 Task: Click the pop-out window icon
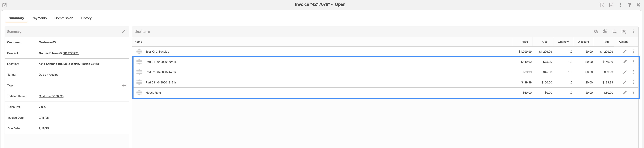tap(5, 5)
